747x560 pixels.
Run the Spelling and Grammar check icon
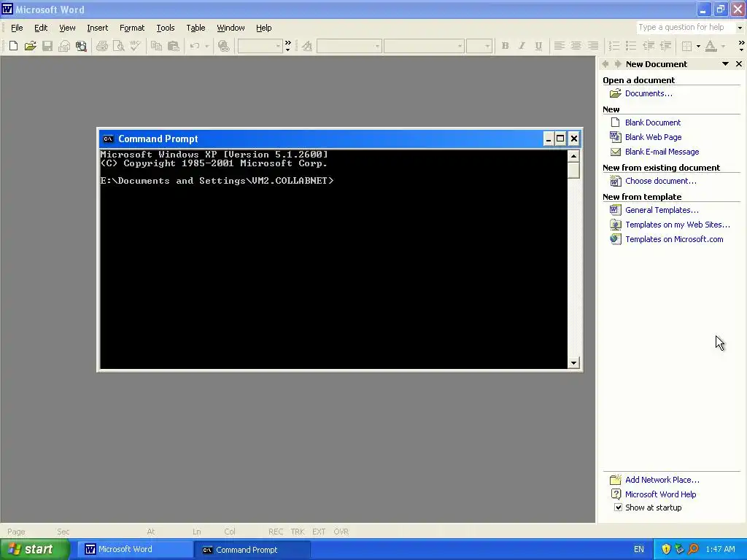point(135,46)
